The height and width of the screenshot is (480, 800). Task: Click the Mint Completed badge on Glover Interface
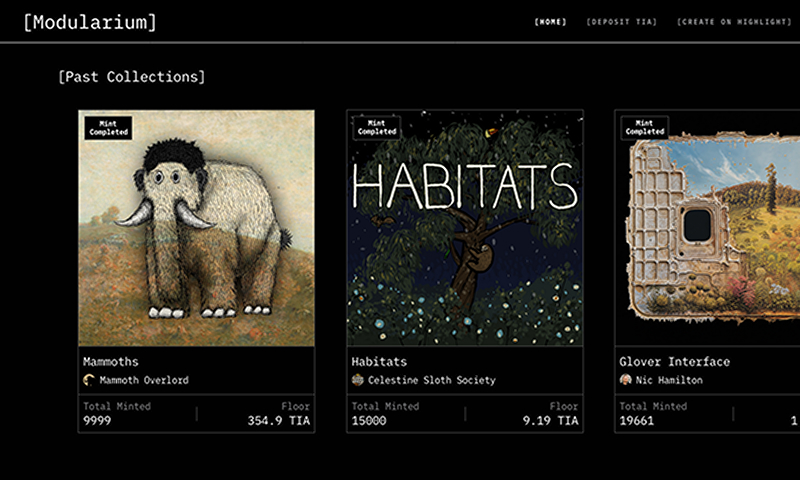644,128
